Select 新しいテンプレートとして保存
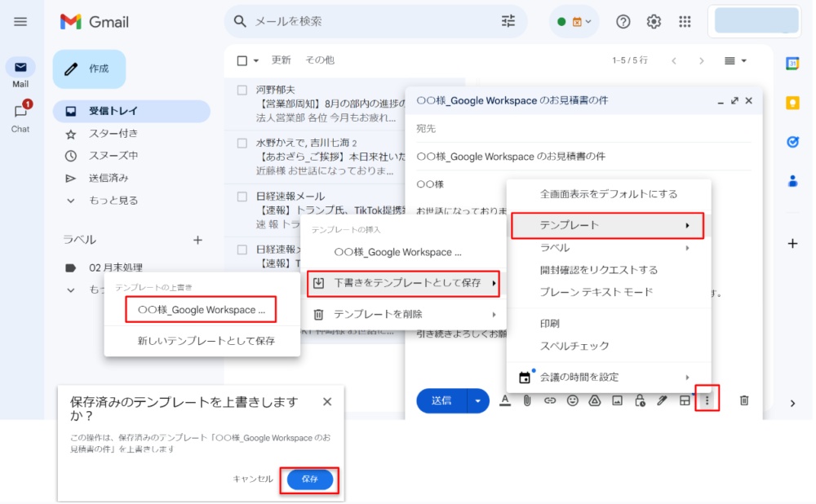 tap(202, 341)
